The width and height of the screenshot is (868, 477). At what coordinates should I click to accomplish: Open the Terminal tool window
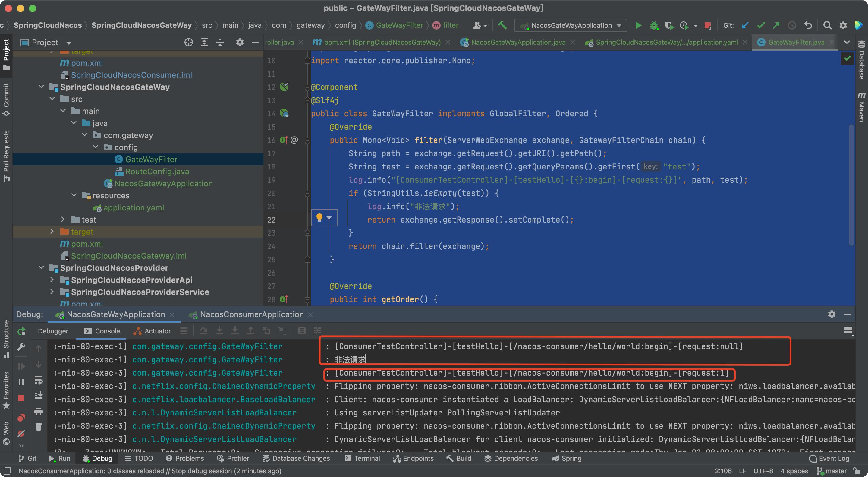tap(362, 458)
